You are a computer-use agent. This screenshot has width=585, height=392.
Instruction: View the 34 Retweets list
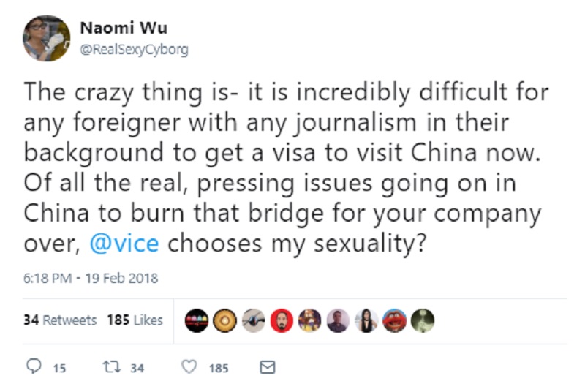click(x=60, y=320)
